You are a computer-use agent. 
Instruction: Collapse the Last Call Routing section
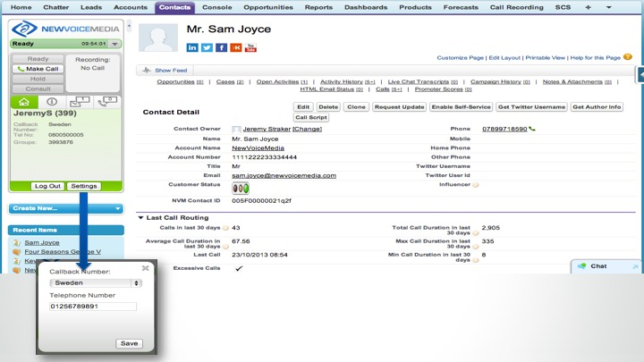141,217
